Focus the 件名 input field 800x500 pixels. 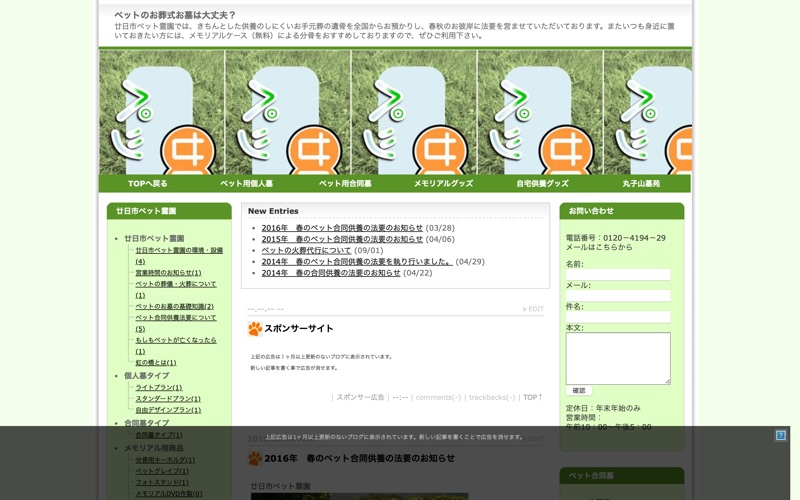pos(618,317)
